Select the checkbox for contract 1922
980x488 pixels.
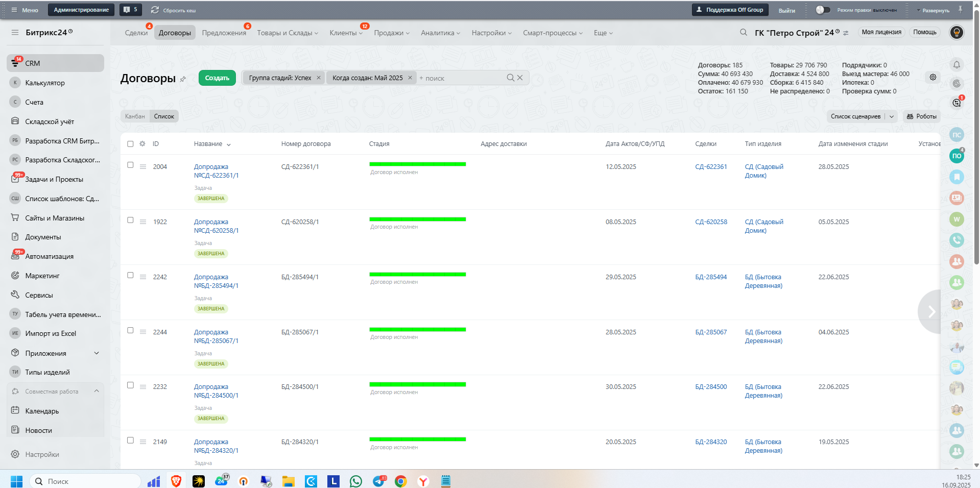click(x=130, y=221)
